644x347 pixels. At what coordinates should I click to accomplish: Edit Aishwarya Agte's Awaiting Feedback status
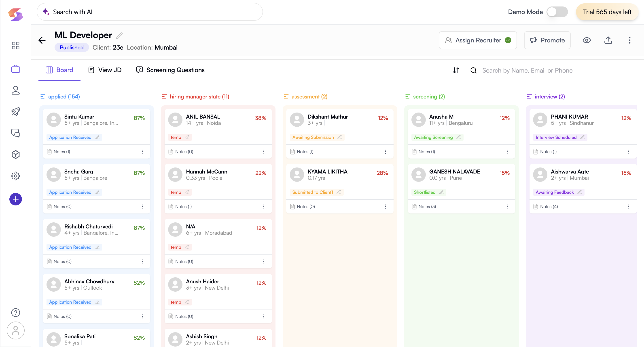click(580, 192)
